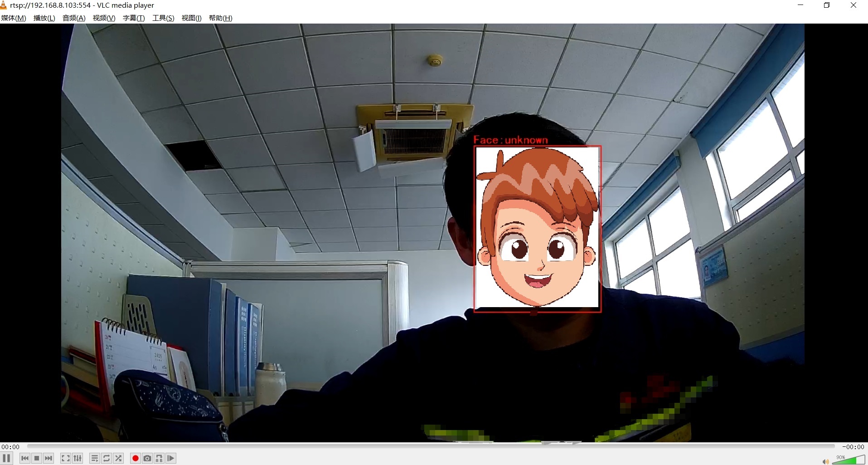Open the 音频(A) menu
Viewport: 868px width, 465px height.
pyautogui.click(x=74, y=18)
